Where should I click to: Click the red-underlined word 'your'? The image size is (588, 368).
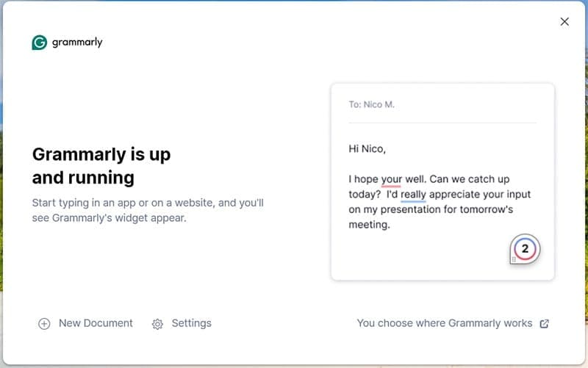(x=391, y=179)
